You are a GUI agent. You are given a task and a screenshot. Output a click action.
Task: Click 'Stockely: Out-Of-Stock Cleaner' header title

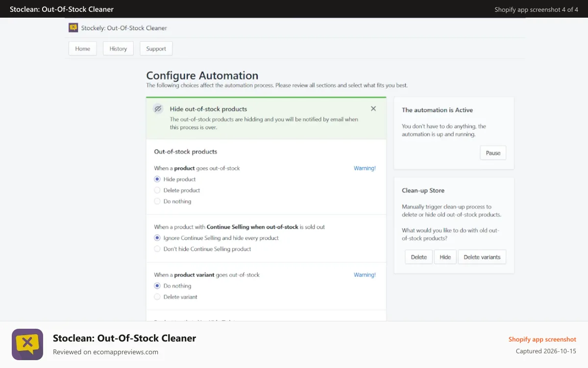124,28
